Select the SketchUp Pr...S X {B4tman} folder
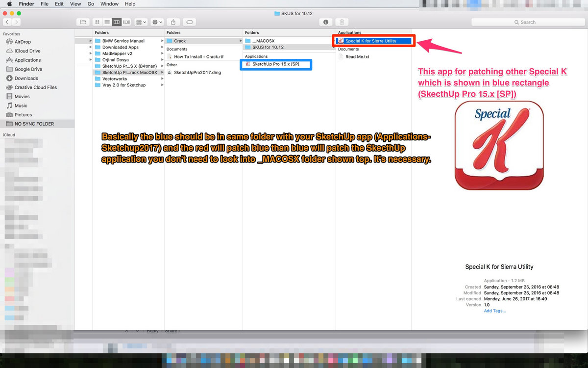Viewport: 588px width, 368px height. coord(129,66)
